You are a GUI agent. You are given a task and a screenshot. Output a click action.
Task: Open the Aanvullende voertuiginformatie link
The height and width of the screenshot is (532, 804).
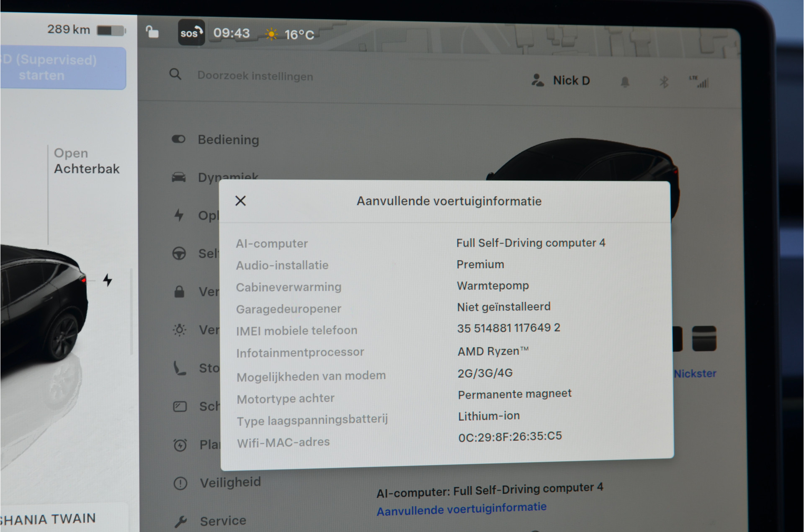(x=461, y=509)
